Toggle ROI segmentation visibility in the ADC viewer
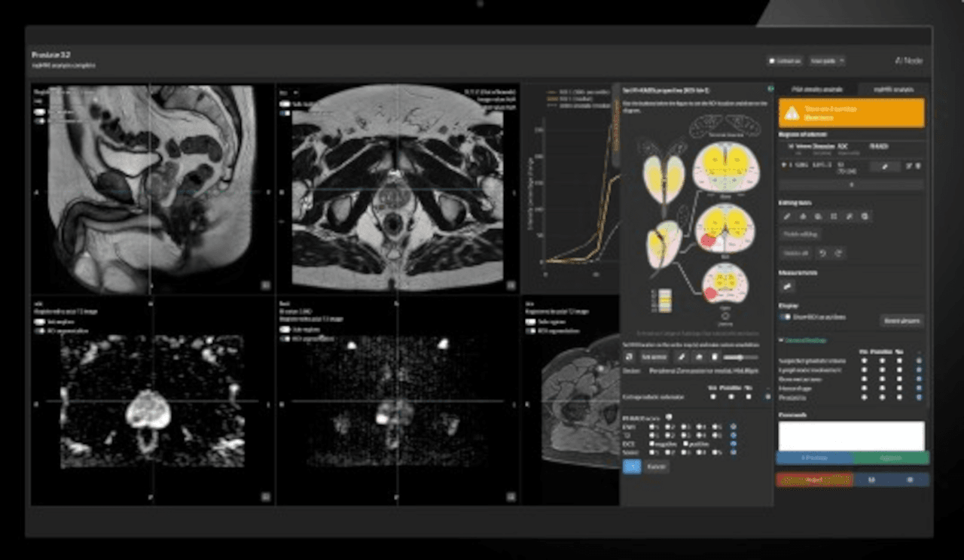 point(39,330)
